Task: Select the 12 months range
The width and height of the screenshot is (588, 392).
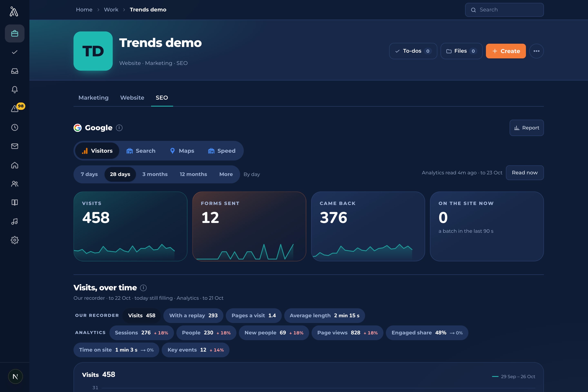Action: coord(193,174)
